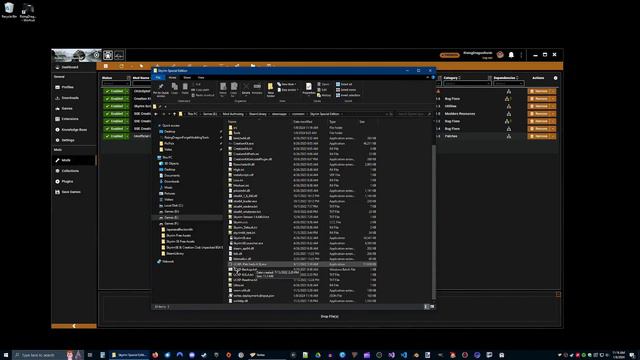Toggle Enabled status in the Patches row
640x360 pixels.
pyautogui.click(x=116, y=136)
